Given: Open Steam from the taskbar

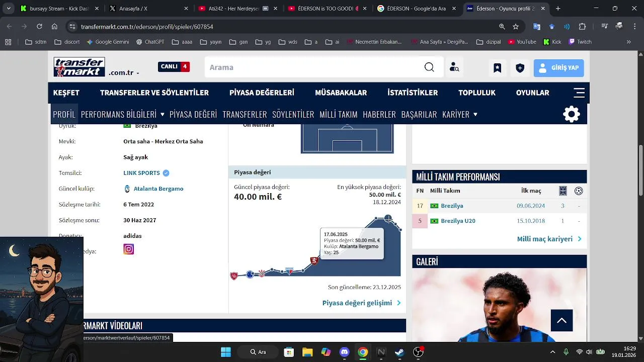Looking at the screenshot, I should tap(399, 352).
